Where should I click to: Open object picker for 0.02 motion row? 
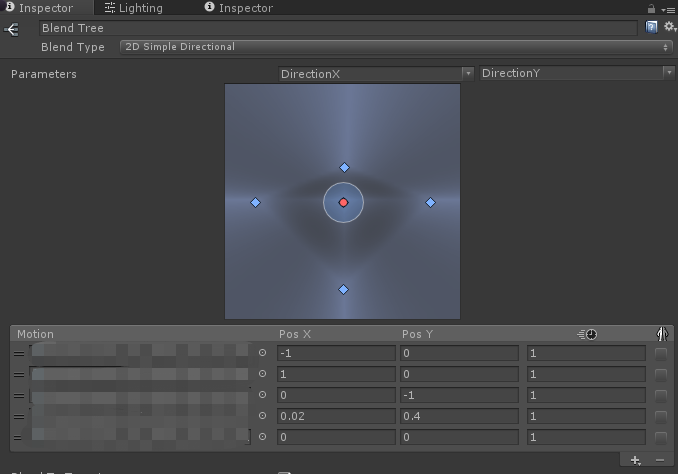click(x=262, y=416)
